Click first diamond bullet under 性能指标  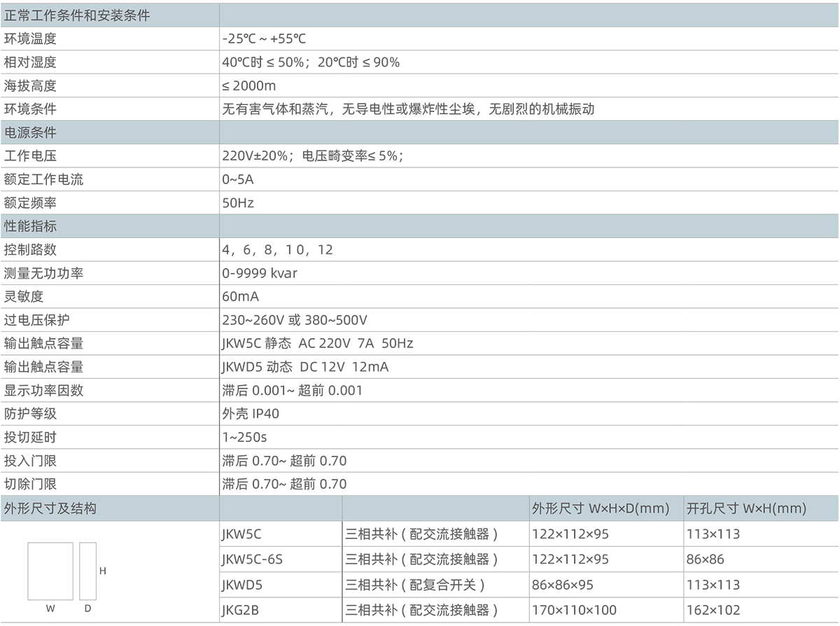pos(216,249)
